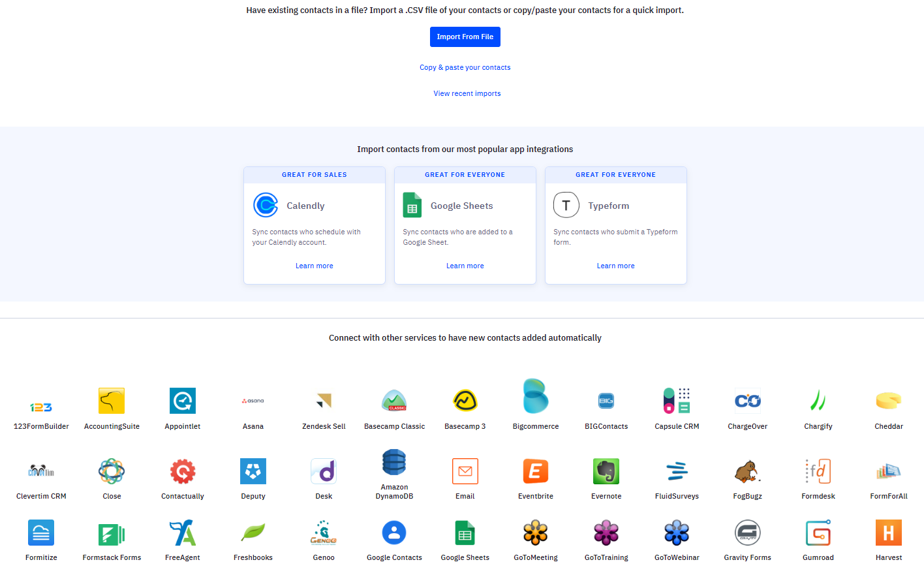Select the Formstack Forms integration icon
The height and width of the screenshot is (575, 924).
(x=112, y=535)
